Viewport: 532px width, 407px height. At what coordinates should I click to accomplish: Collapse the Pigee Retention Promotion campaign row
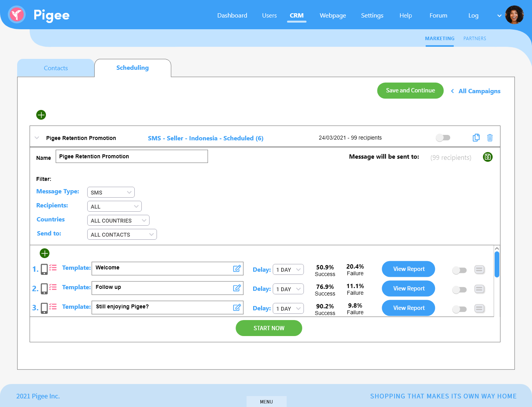37,138
